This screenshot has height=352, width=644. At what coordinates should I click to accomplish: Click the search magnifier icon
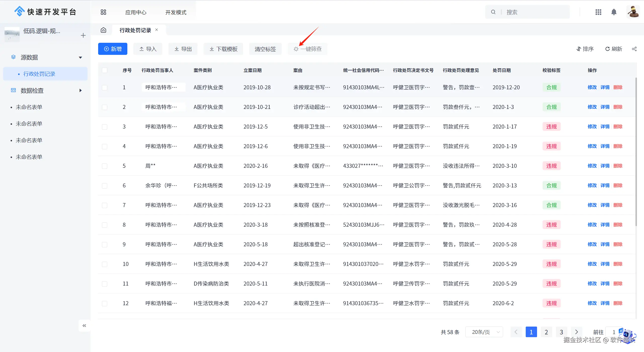(x=493, y=12)
